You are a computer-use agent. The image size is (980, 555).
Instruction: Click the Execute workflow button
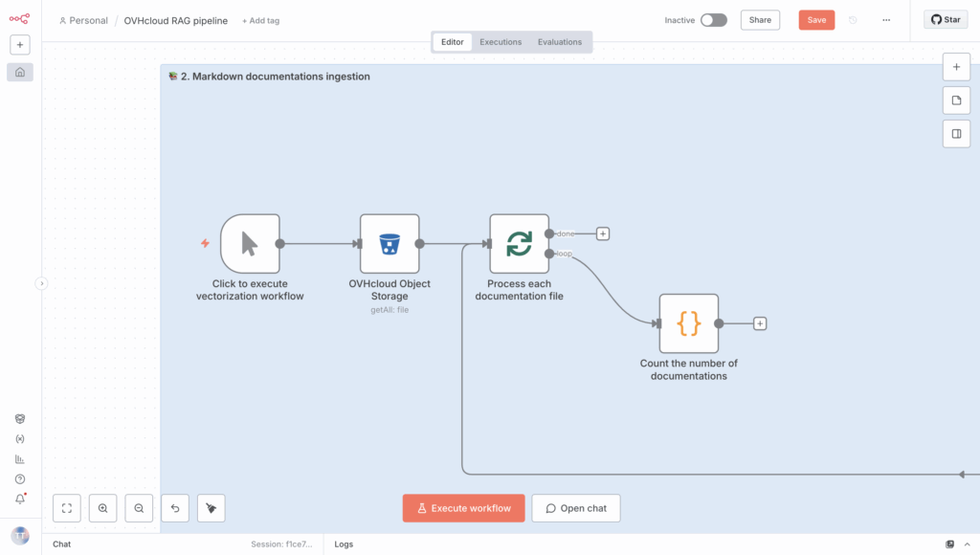[463, 508]
